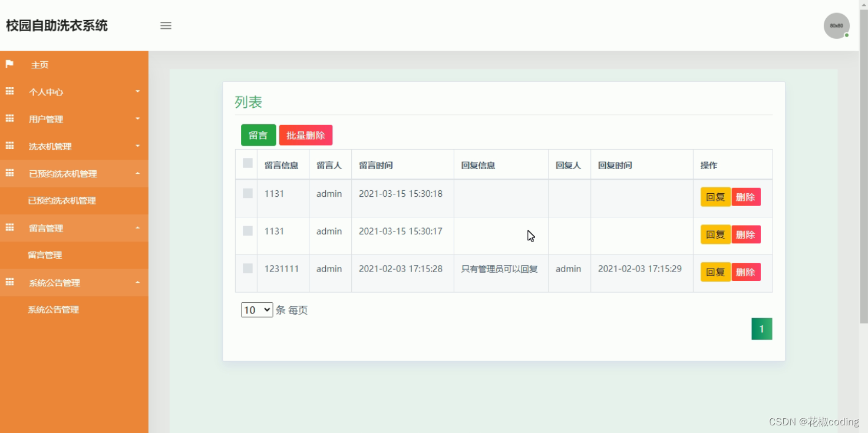Screen dimensions: 868x433
Task: Click the message time 2021-03-15 15:30:17
Action: click(x=401, y=231)
